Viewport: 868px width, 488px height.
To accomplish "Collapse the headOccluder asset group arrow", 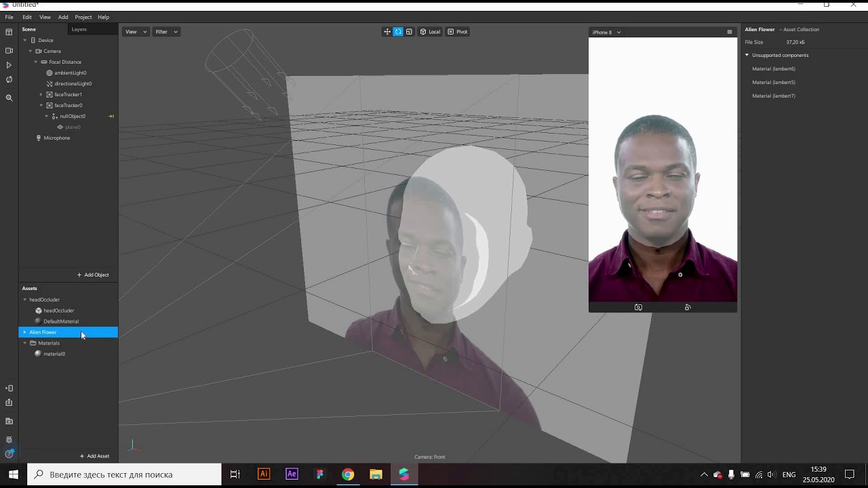I will coord(25,300).
